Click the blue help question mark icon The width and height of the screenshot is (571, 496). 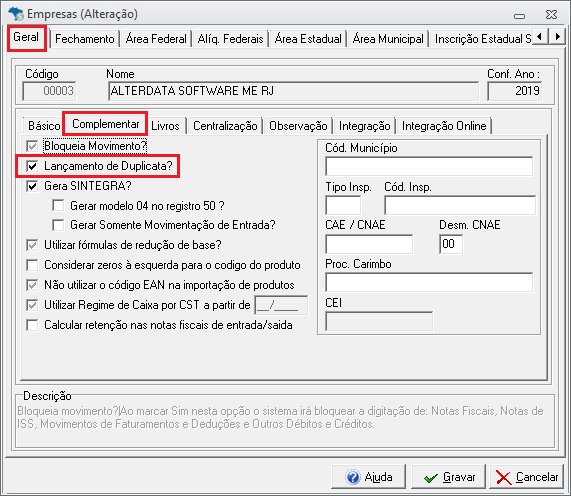353,477
